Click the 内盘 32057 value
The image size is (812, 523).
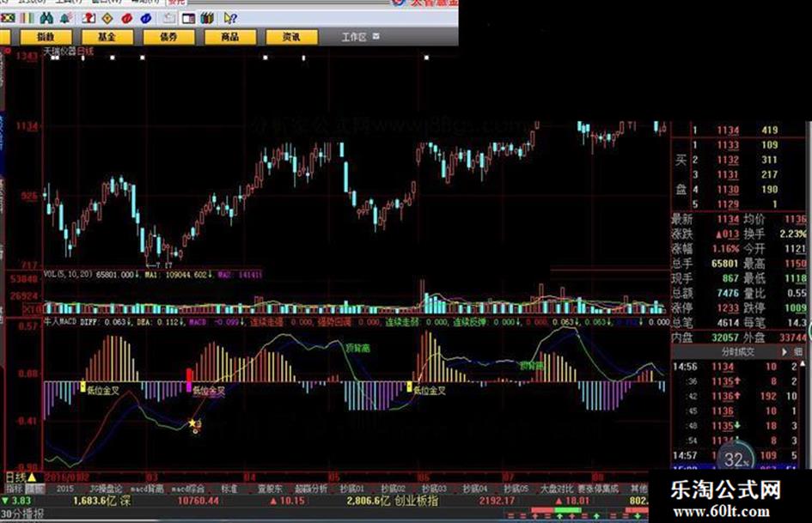[725, 338]
